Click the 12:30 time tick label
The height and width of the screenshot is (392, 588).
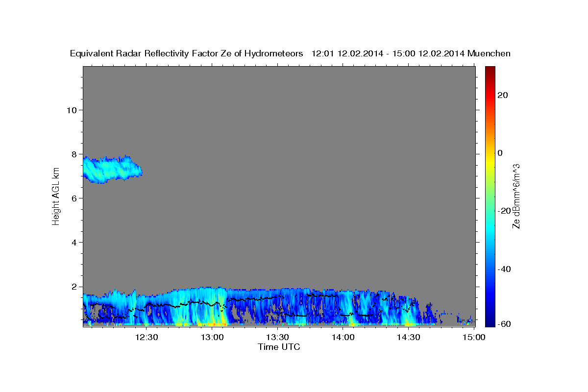tap(146, 337)
